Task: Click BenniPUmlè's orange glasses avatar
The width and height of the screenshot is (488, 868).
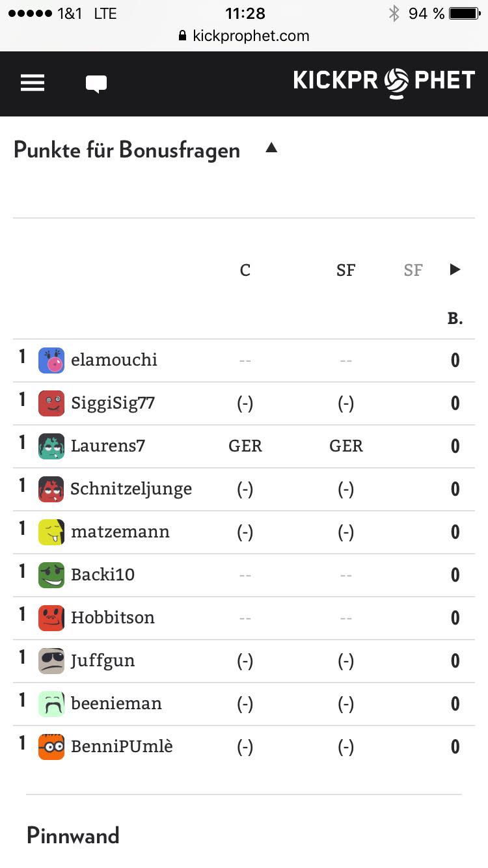Action: (x=51, y=747)
